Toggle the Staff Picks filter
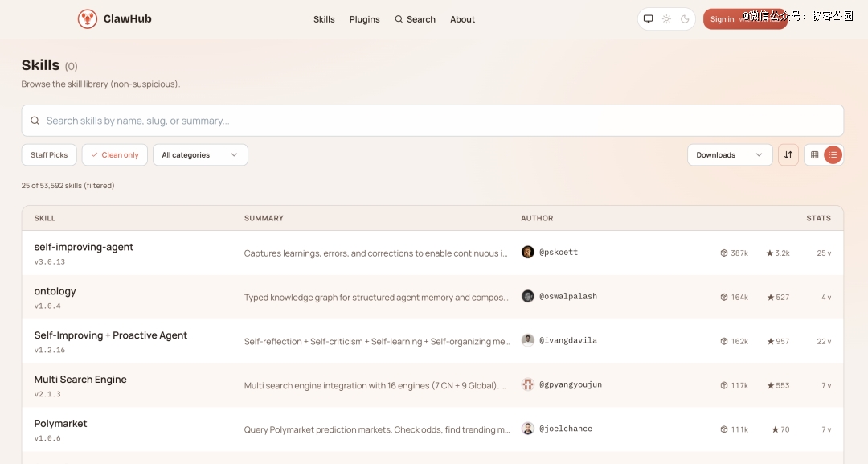Screen dimensions: 868x464 pos(49,155)
